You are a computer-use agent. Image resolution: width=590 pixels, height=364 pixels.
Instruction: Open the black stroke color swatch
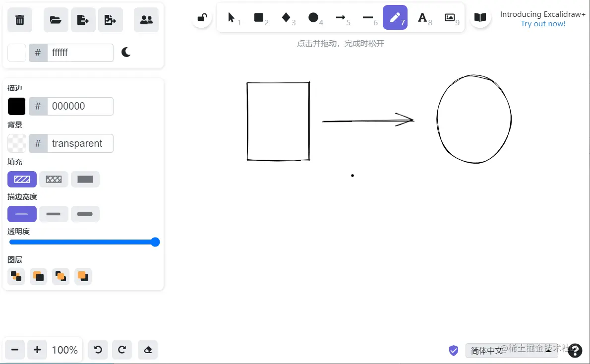tap(17, 106)
